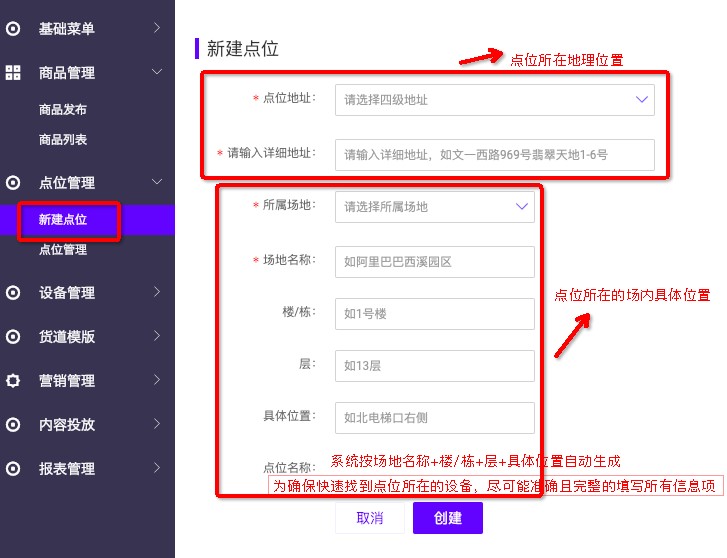Expand the 基础菜单 chevron arrow
The height and width of the screenshot is (558, 727).
tap(157, 28)
